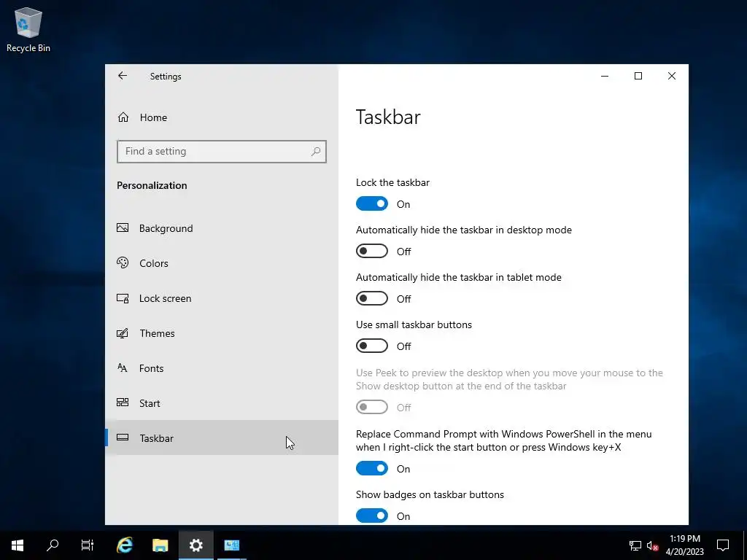This screenshot has width=747, height=560.
Task: Open the Start personalization page
Action: tap(222, 402)
